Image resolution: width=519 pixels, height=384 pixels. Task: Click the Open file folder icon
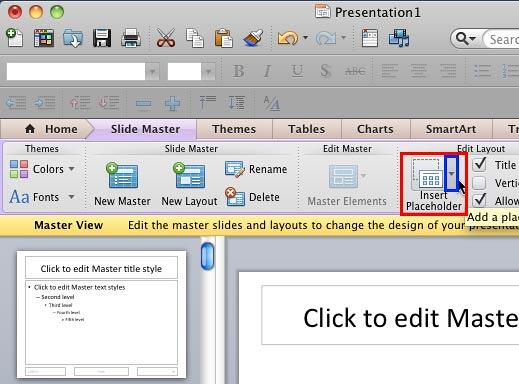(73, 38)
